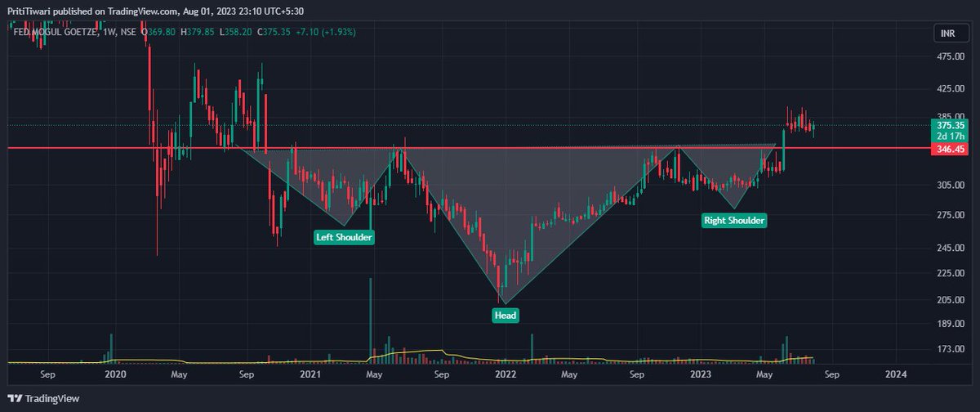Screen dimensions: 980x412
Task: Click the 2024 label on time axis
Action: click(x=896, y=374)
